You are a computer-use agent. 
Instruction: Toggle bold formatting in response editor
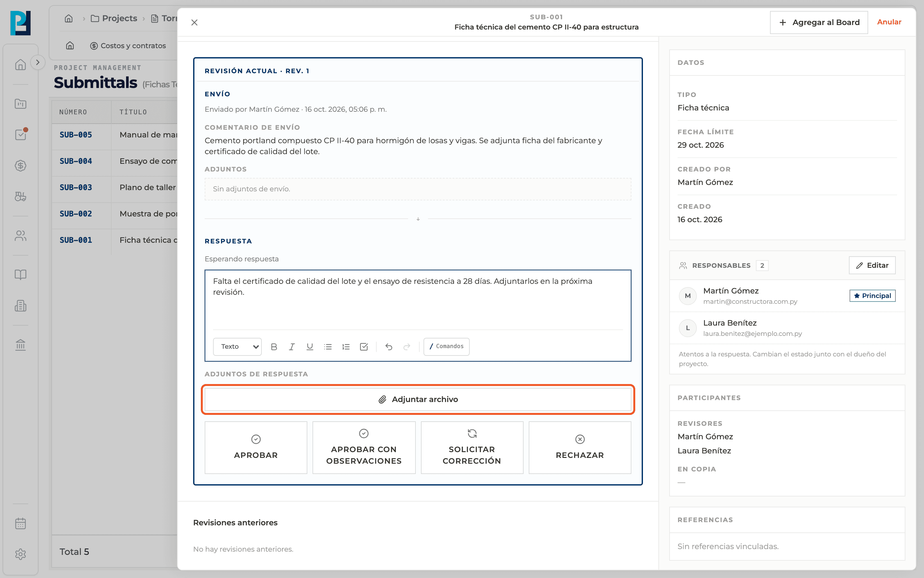click(x=274, y=346)
